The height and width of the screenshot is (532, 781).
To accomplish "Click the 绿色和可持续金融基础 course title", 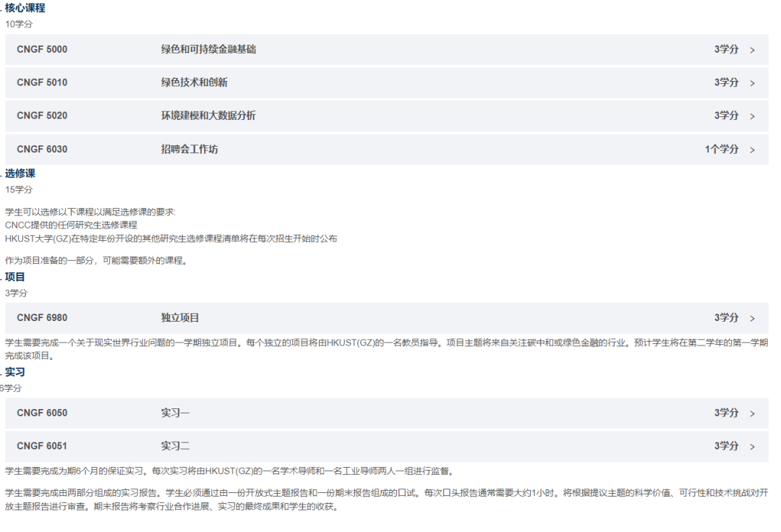I will tap(208, 49).
